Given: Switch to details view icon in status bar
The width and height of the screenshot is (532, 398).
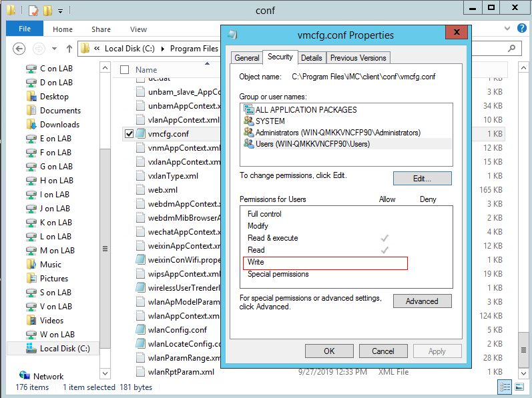Looking at the screenshot, I should click(505, 387).
